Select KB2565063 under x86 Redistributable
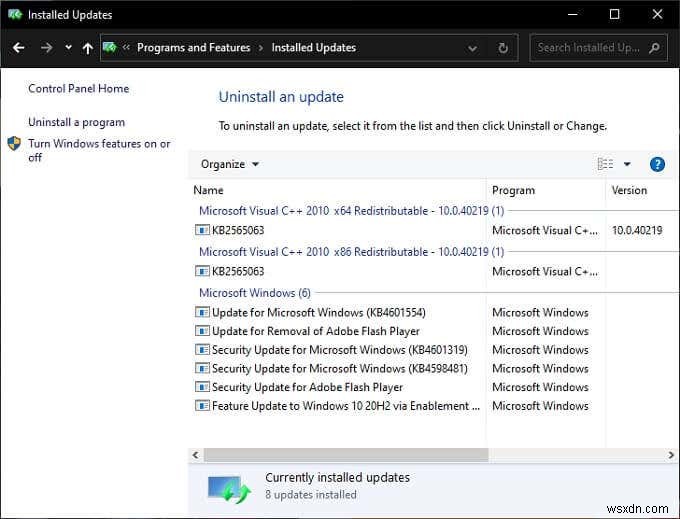Screen dimensions: 680x519 pyautogui.click(x=238, y=271)
